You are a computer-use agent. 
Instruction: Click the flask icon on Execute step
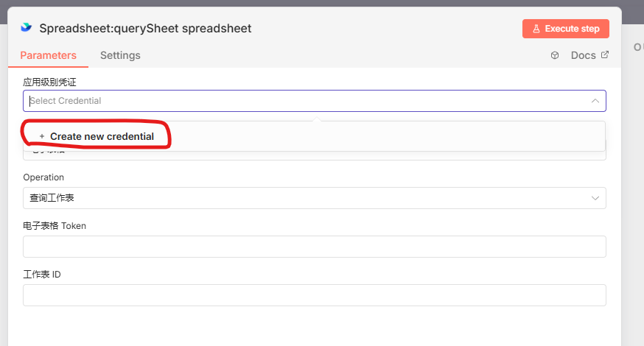pyautogui.click(x=536, y=29)
